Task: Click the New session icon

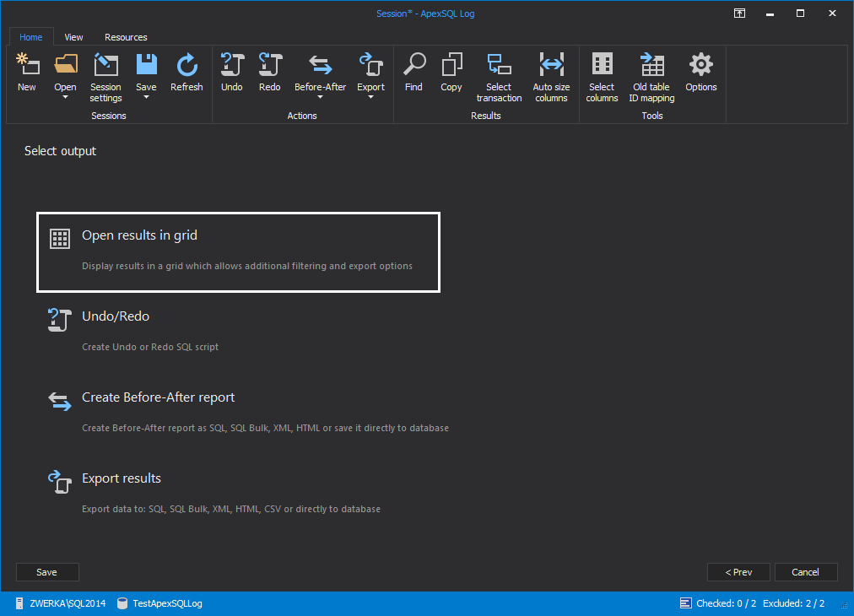Action: [x=27, y=66]
